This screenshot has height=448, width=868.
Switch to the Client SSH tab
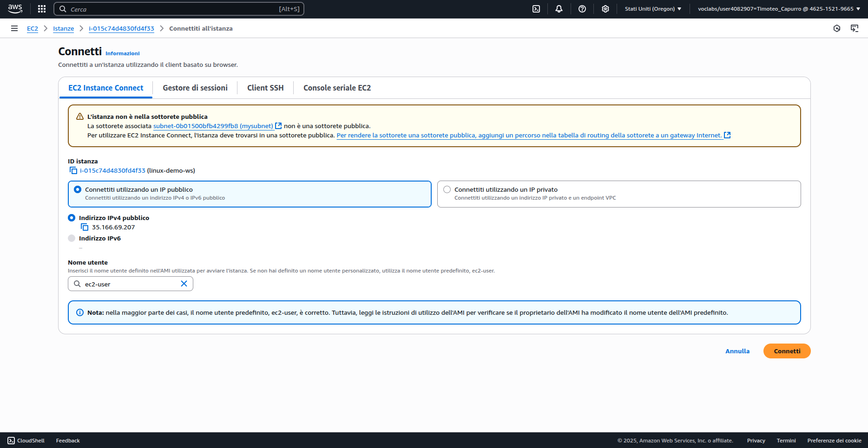(265, 88)
